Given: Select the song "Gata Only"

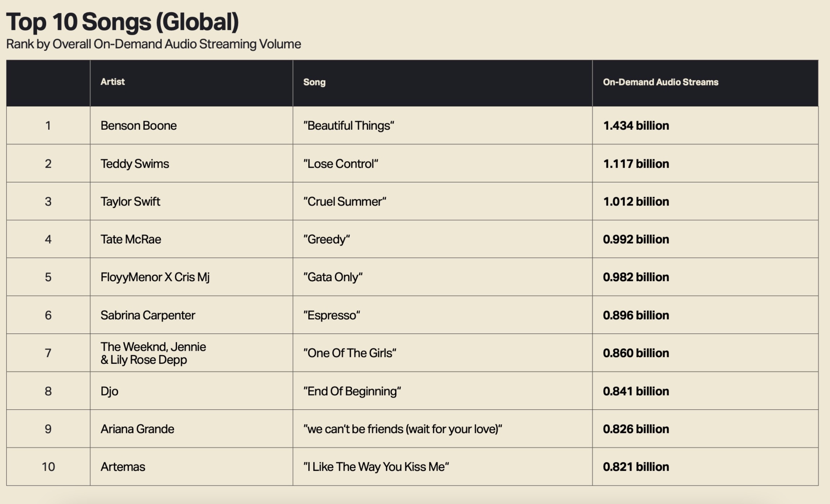Looking at the screenshot, I should click(x=333, y=277).
